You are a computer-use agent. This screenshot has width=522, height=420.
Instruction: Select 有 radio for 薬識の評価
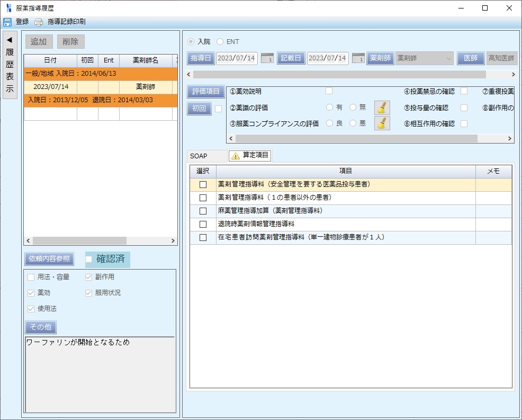coord(330,108)
